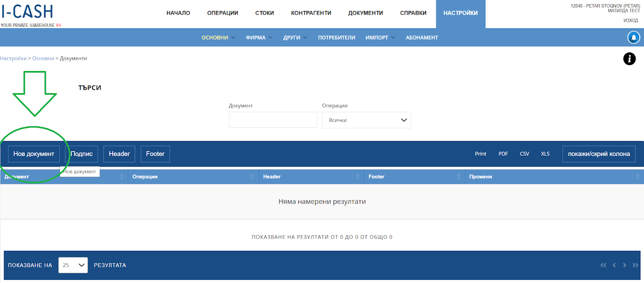The image size is (644, 283).
Task: Follow the Основни breadcrumb link
Action: [x=43, y=58]
